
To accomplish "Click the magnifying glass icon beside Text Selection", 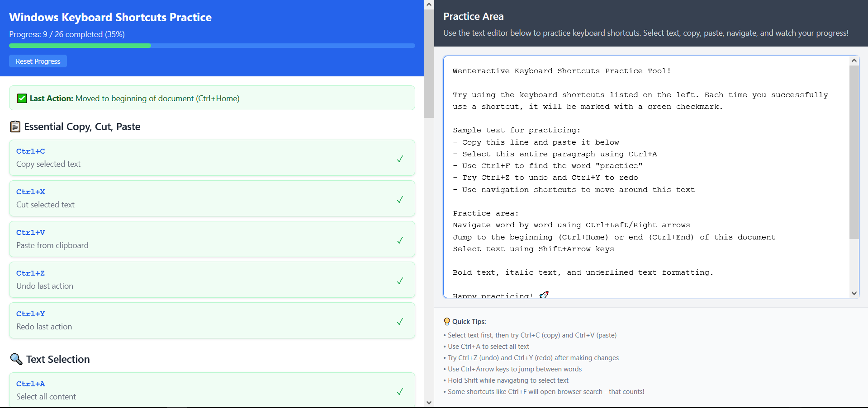I will (x=16, y=359).
